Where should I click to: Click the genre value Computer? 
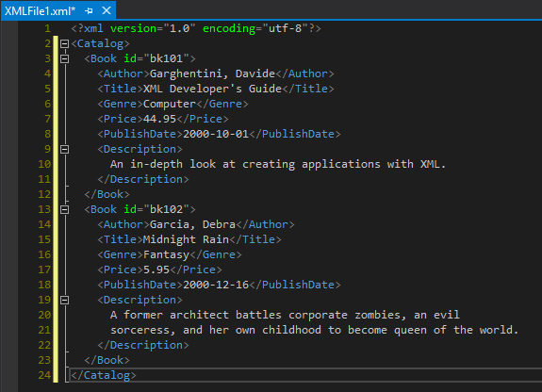click(170, 104)
